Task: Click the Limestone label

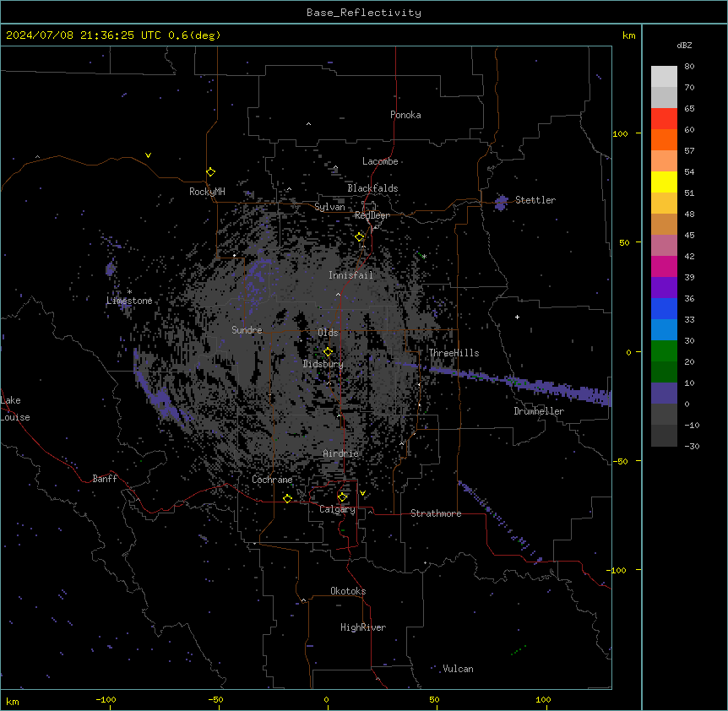Action: point(129,301)
